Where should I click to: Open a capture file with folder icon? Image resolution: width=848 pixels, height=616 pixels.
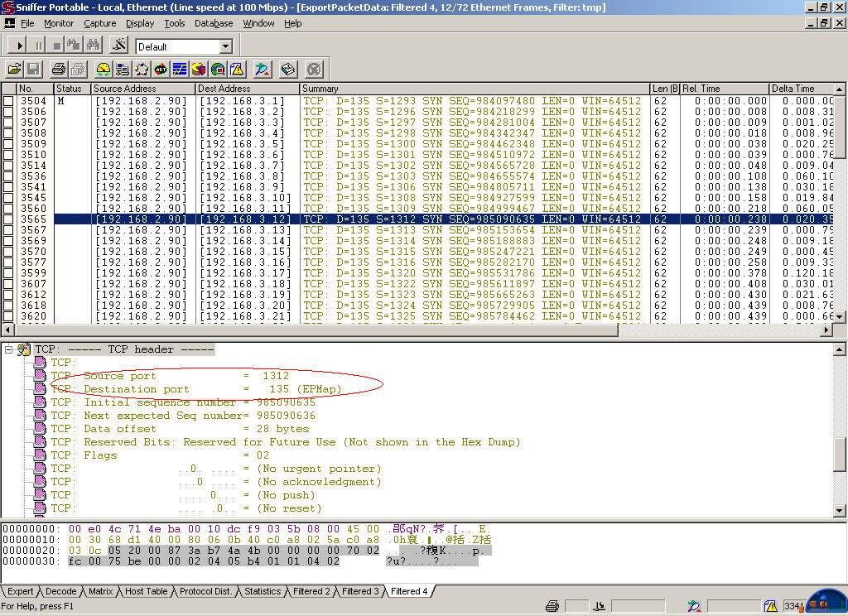coord(14,70)
